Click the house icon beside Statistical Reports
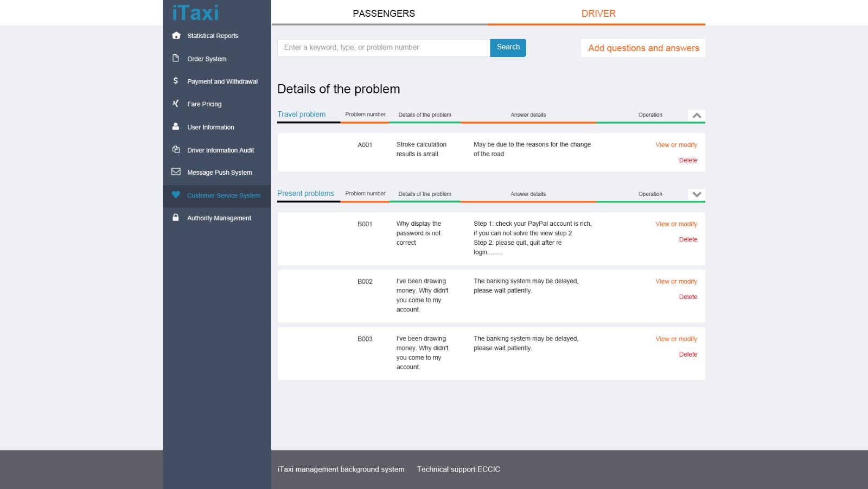This screenshot has height=489, width=868. (x=176, y=36)
